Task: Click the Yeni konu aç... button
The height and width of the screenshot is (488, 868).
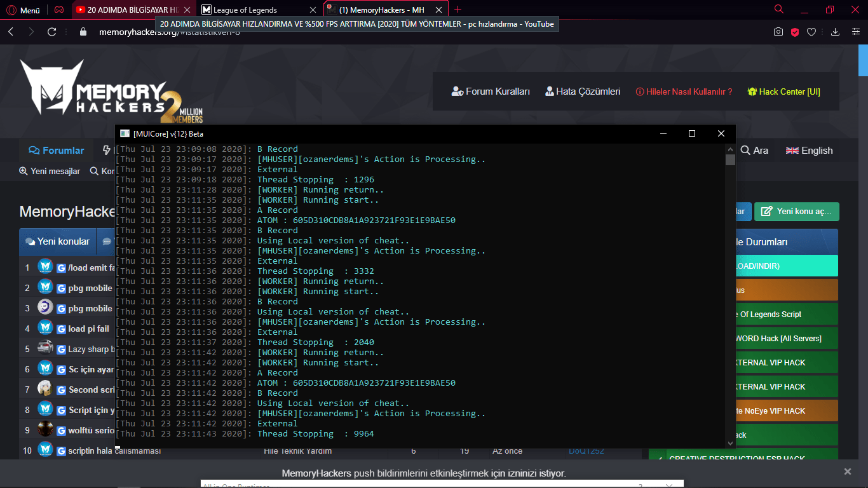Action: coord(797,212)
